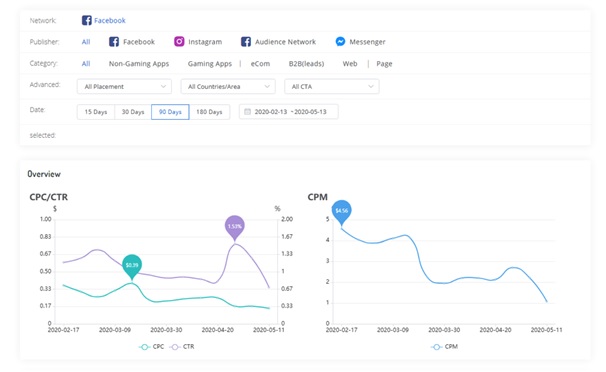Select the 30 Days range

133,112
